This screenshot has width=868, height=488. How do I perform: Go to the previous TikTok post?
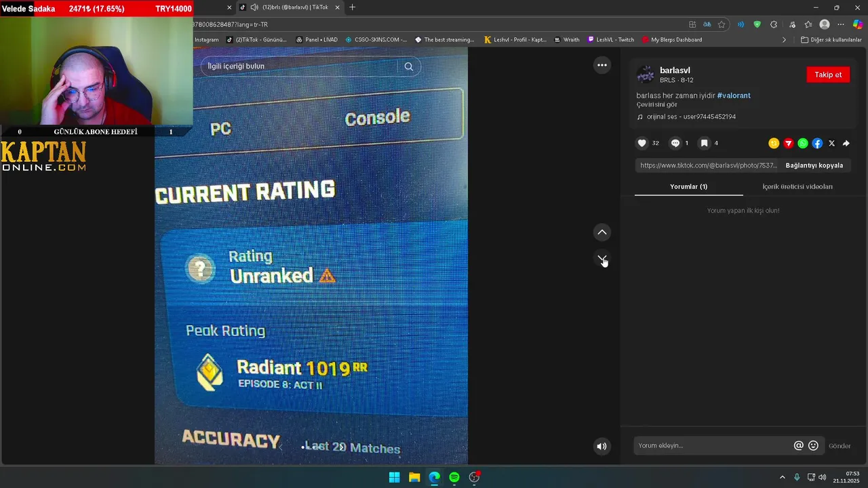coord(601,232)
